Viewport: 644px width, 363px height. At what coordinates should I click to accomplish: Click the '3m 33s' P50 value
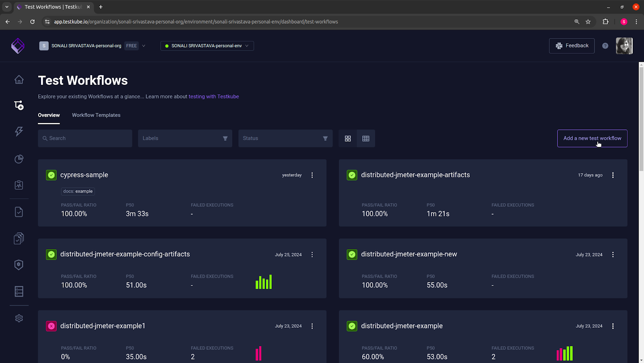[x=137, y=214]
